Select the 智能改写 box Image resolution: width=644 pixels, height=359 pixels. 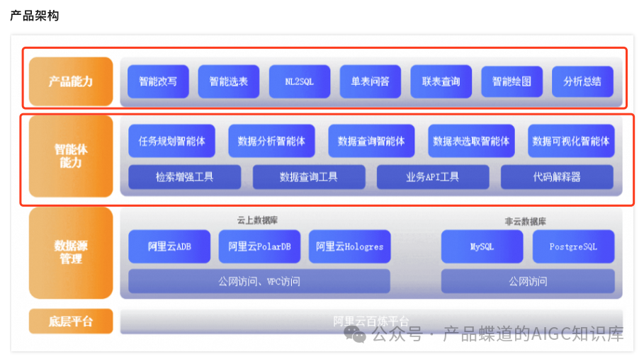158,81
